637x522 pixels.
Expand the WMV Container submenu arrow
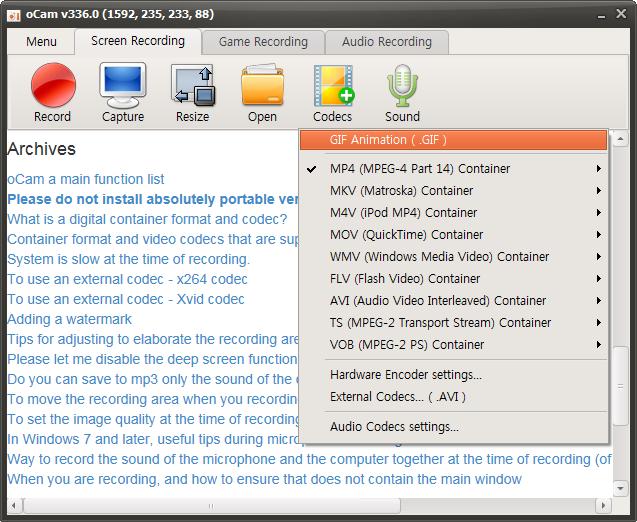click(599, 257)
